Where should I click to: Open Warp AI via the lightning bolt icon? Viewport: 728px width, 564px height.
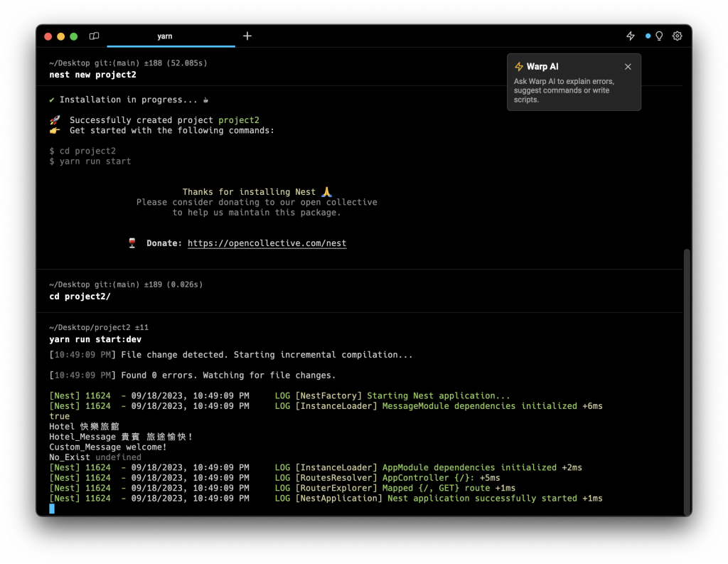[630, 36]
